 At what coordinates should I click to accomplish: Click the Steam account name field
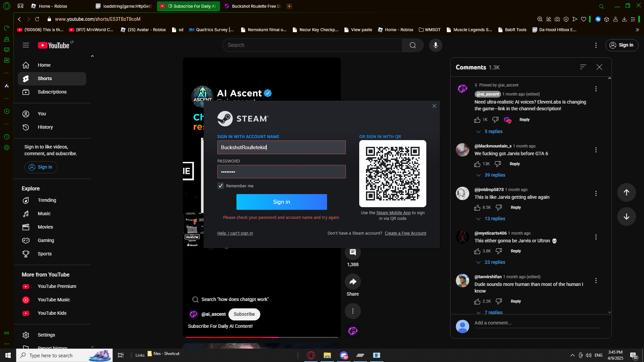[x=281, y=147]
